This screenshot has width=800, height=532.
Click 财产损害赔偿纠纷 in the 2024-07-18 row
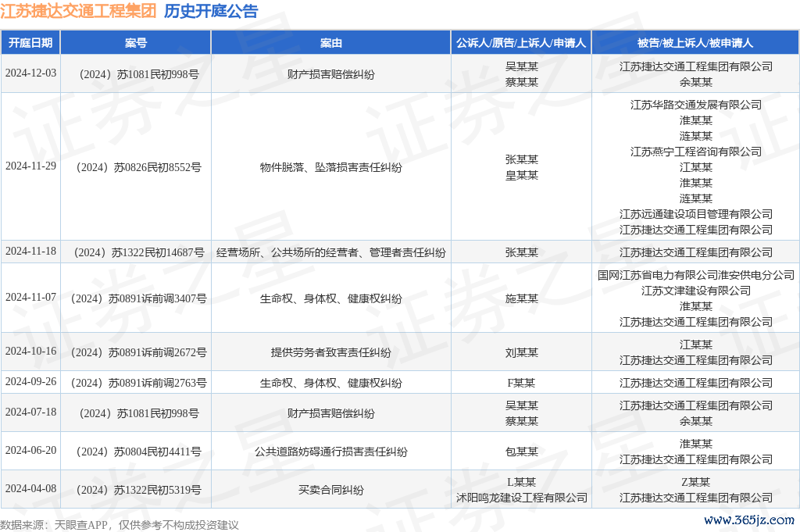[x=331, y=413]
